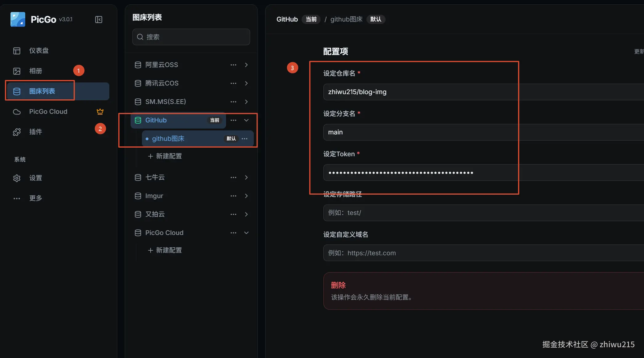Click github图床 in the breadcrumb header
The height and width of the screenshot is (358, 644).
coord(346,19)
